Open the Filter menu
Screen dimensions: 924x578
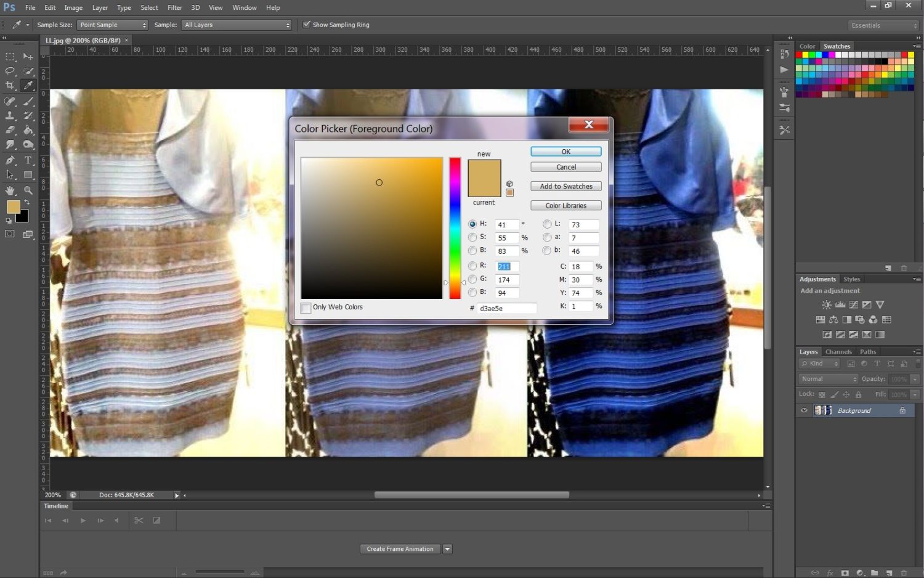pos(174,7)
